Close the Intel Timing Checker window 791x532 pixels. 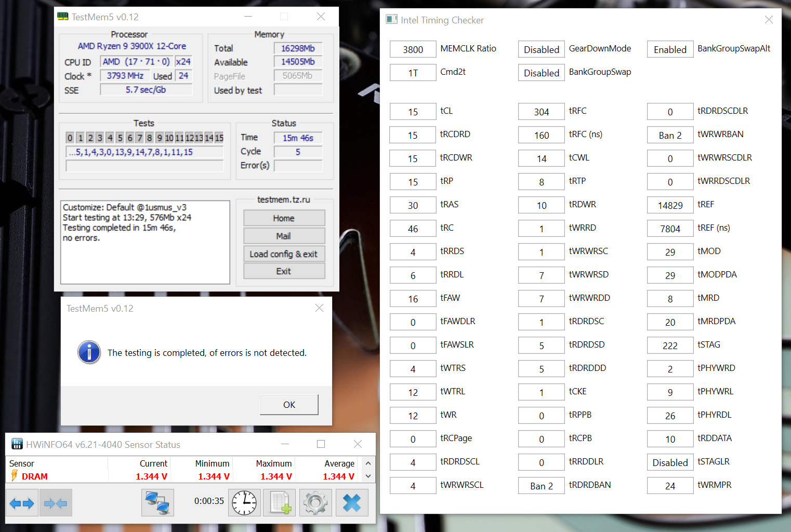point(769,20)
